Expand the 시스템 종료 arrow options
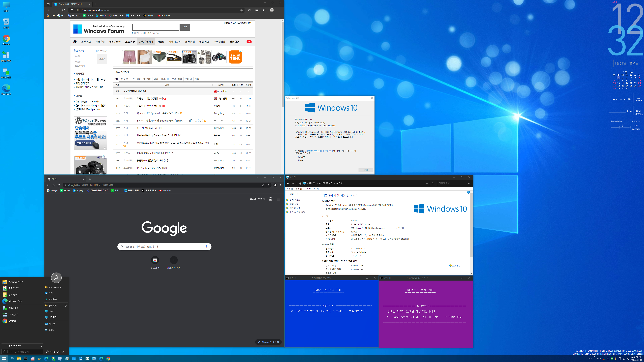Image resolution: width=644 pixels, height=362 pixels. tap(63, 351)
